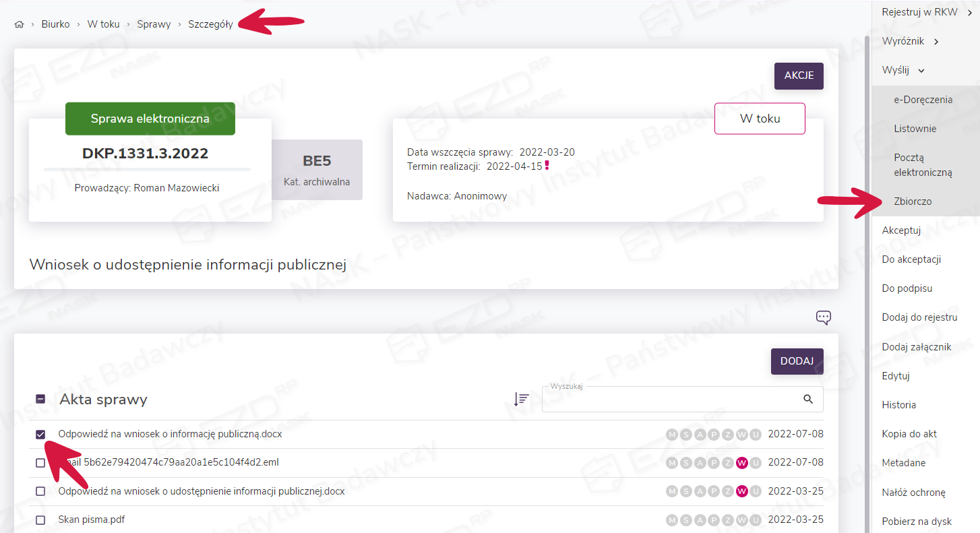Click the sort order icon in Akta sprawy
980x533 pixels.
pyautogui.click(x=521, y=399)
